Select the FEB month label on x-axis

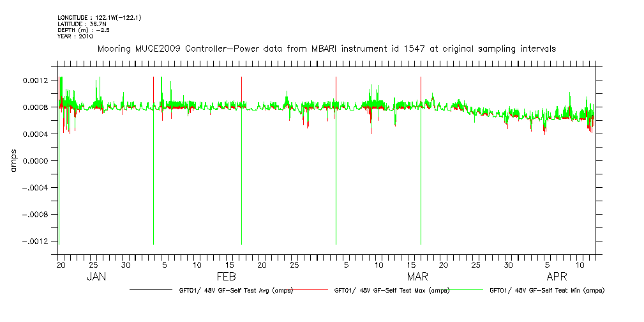(227, 277)
